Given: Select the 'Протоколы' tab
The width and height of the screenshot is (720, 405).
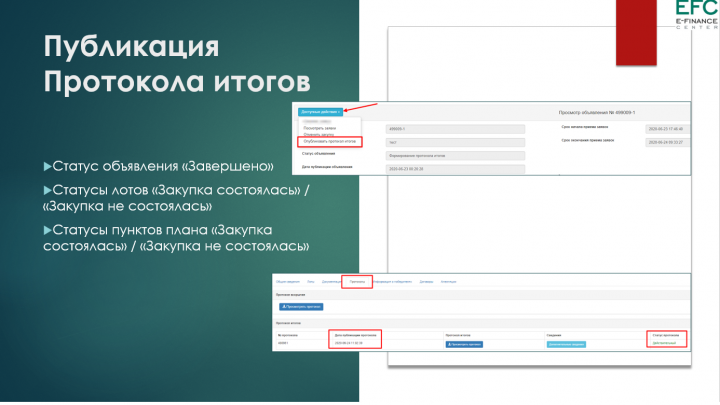Looking at the screenshot, I should 357,282.
